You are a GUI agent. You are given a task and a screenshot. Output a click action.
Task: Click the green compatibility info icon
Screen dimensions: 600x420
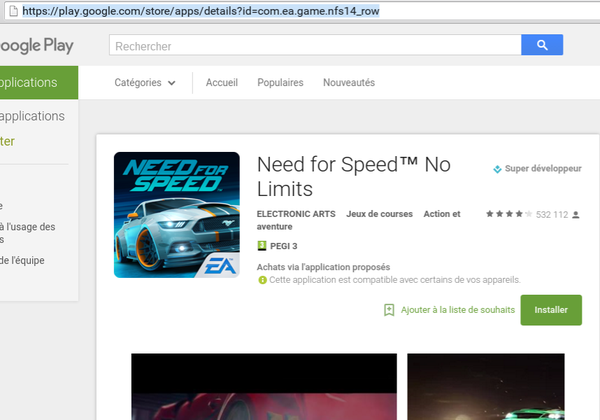click(262, 280)
